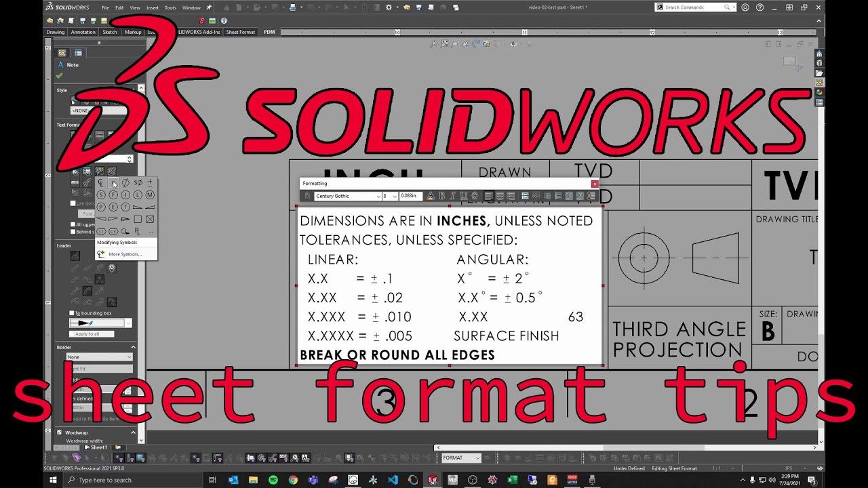Insert the circled F modifying symbol
The height and width of the screenshot is (488, 868).
(x=113, y=195)
